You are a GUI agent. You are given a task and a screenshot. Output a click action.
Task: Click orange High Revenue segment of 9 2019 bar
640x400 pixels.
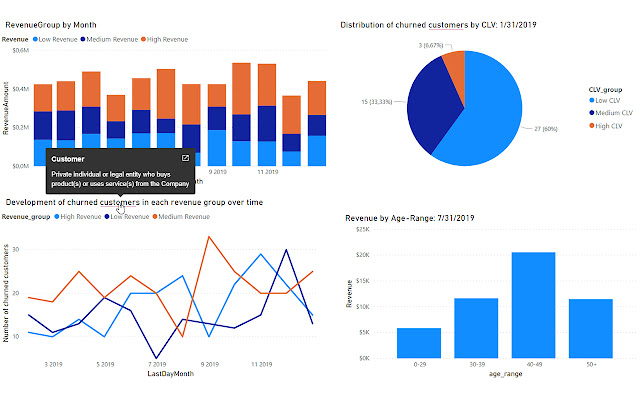tap(217, 96)
